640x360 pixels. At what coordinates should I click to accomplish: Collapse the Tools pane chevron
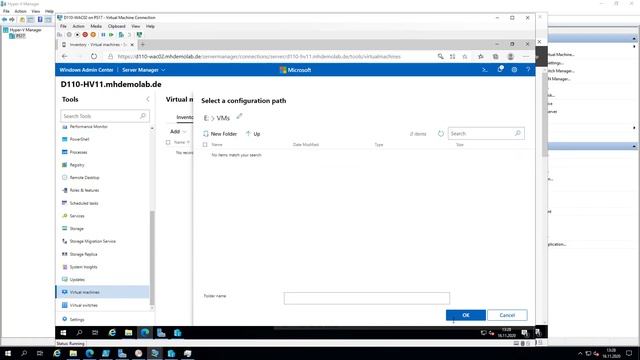pyautogui.click(x=148, y=99)
